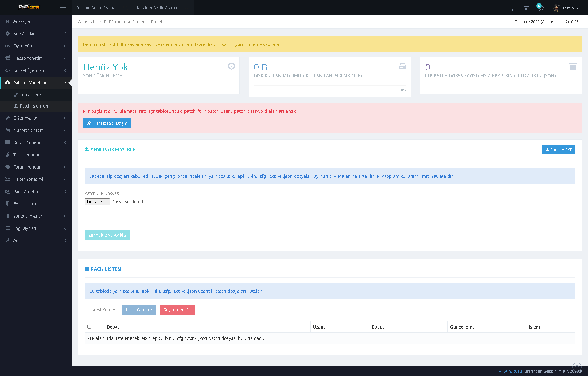Click the disk usage progress bar
Image resolution: width=588 pixels, height=376 pixels.
pos(330,85)
